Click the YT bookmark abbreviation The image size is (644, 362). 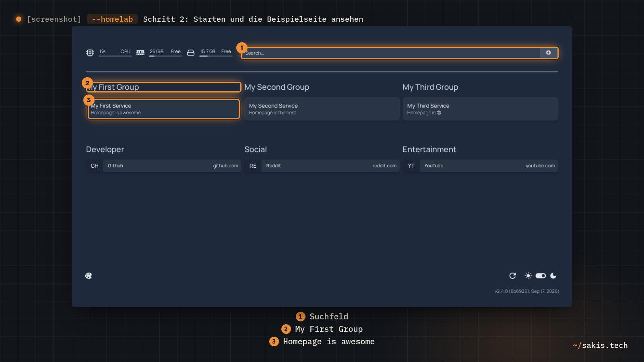coord(411,166)
